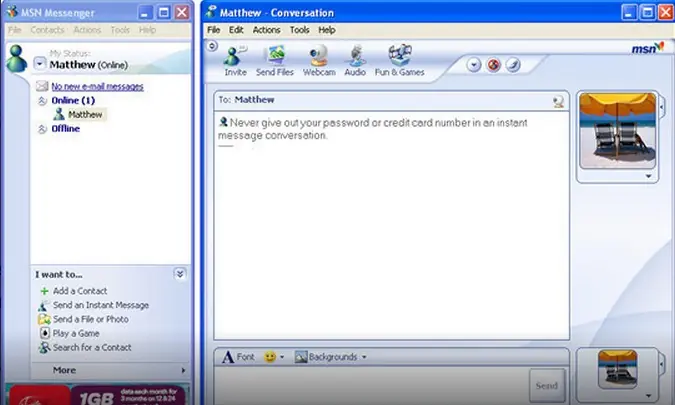
Task: Click the folder icon beside Send a File
Action: click(44, 319)
